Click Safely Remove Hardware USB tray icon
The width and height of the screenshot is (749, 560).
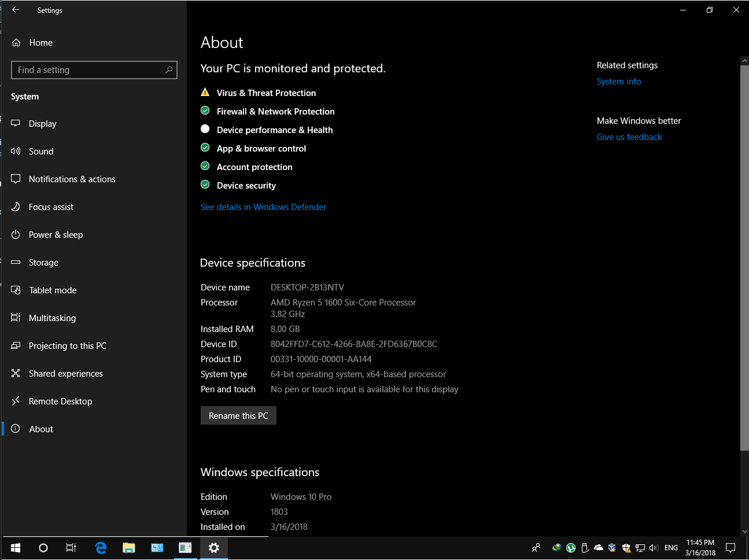click(585, 548)
